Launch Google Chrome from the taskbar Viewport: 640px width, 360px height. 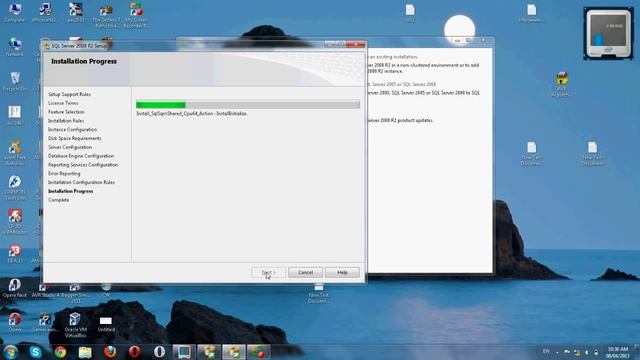tap(60, 352)
